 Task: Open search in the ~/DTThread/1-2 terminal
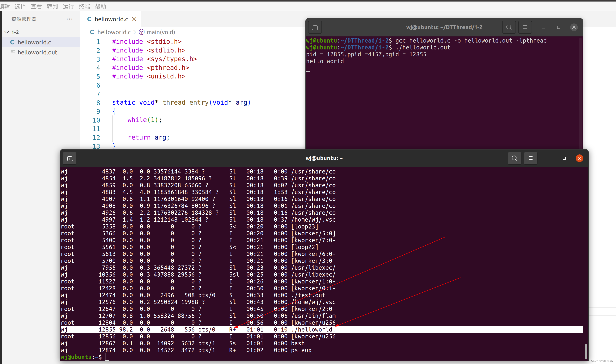tap(509, 27)
